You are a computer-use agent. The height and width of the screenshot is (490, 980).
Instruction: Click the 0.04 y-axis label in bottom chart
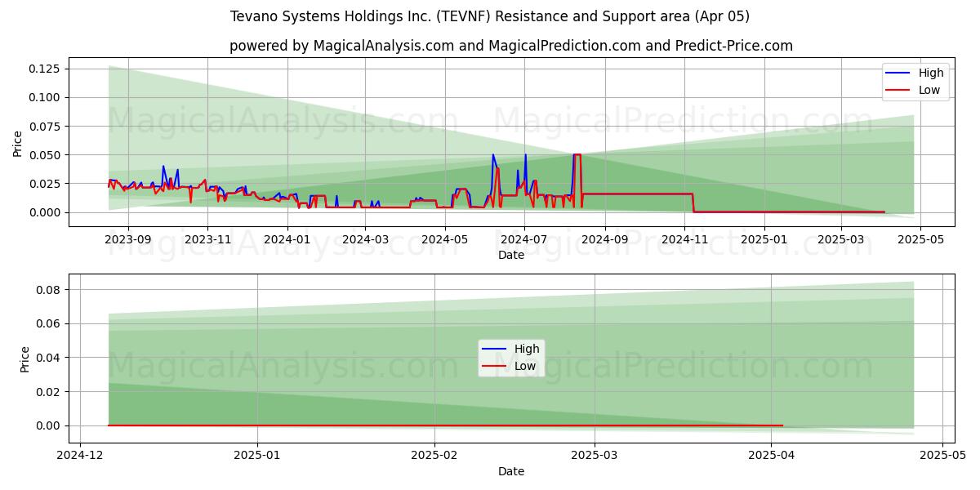tap(49, 358)
